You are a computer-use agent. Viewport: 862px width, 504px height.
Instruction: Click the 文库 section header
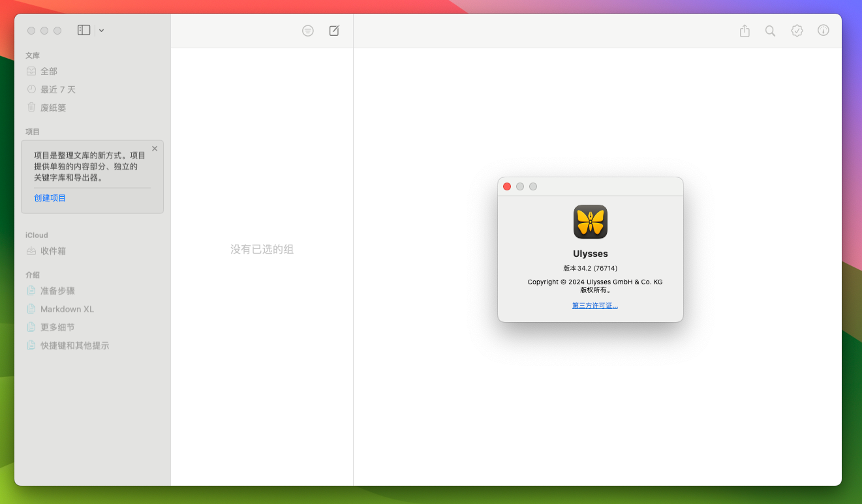tap(33, 55)
